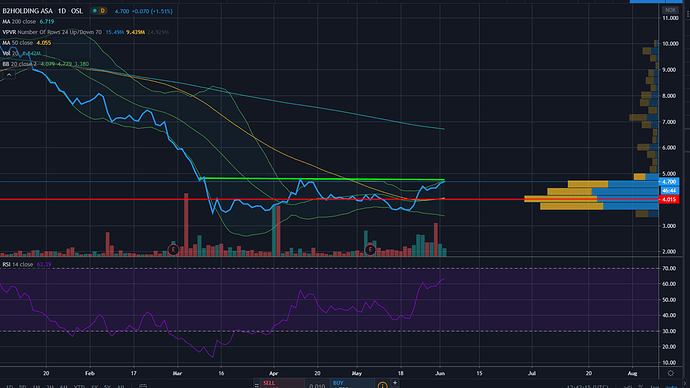Open the NOK currency selector
This screenshot has width=690, height=388.
click(x=670, y=10)
